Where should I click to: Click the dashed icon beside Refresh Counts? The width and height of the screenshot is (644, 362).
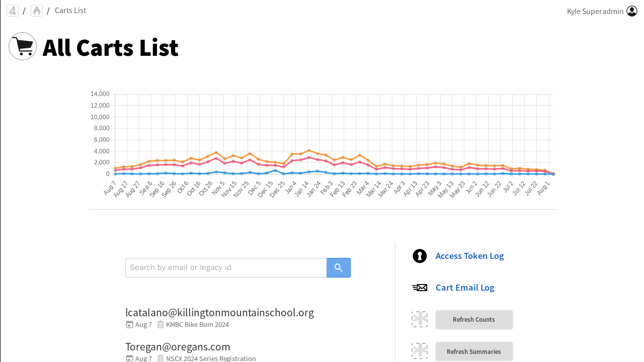(x=420, y=319)
